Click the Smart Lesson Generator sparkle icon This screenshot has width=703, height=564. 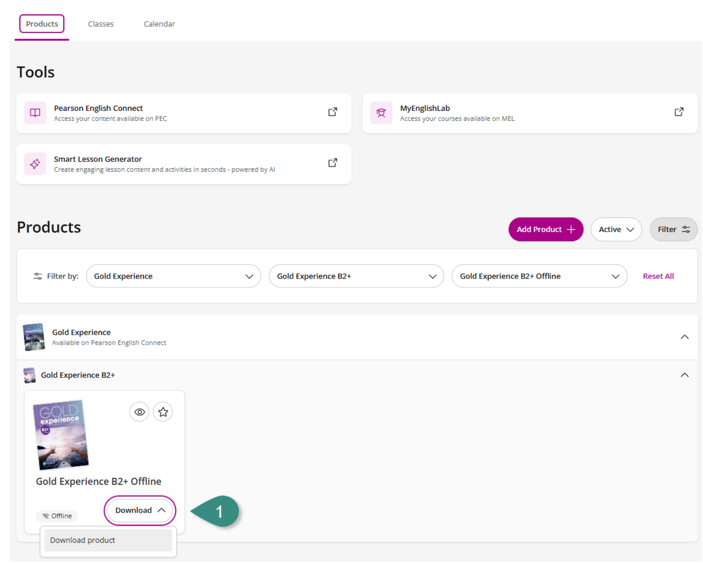pos(35,164)
